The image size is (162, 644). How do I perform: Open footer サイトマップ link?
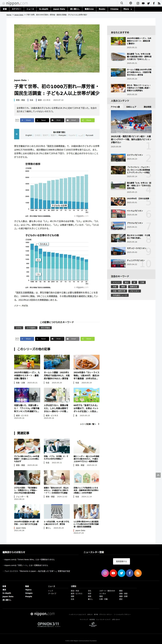[x=84, y=619]
